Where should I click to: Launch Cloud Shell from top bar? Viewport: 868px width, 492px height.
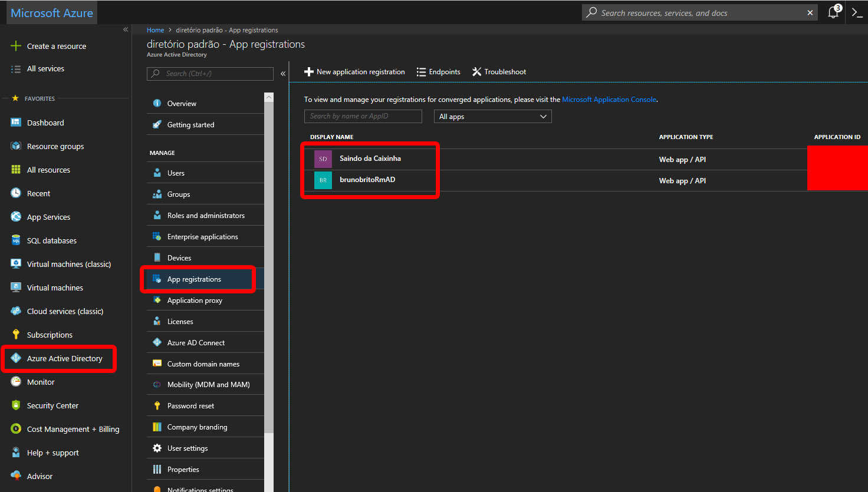tap(857, 12)
